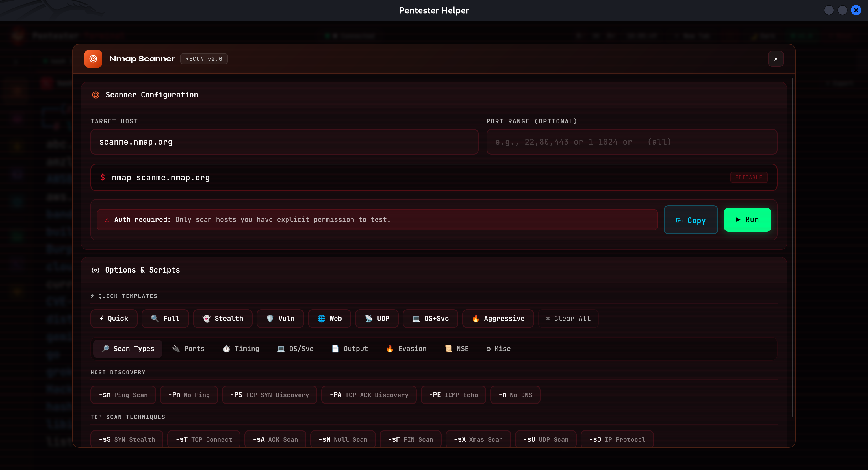
Task: Apply the Vuln shield template
Action: 280,318
